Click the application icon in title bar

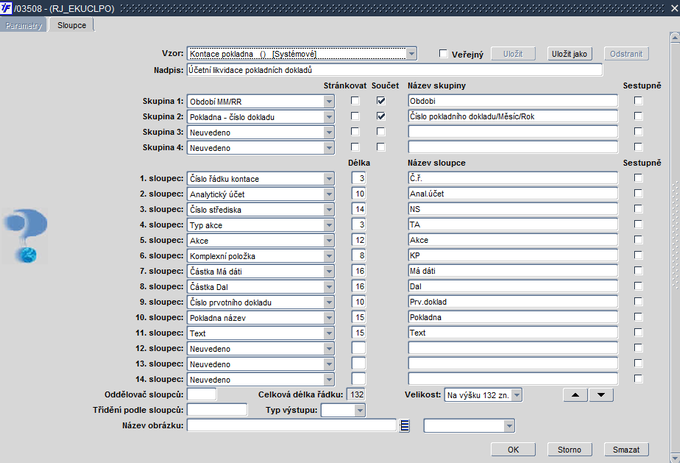click(x=8, y=8)
